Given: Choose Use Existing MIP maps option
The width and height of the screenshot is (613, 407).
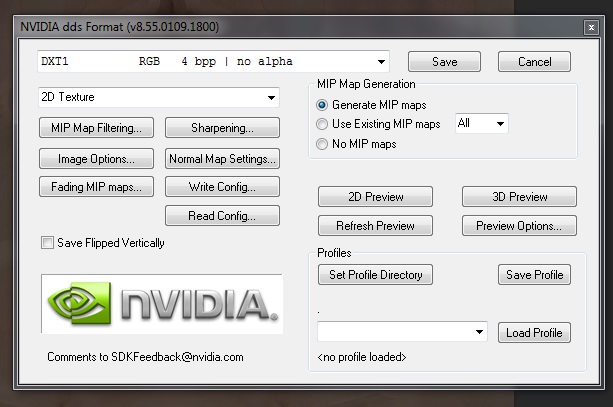Looking at the screenshot, I should 322,124.
